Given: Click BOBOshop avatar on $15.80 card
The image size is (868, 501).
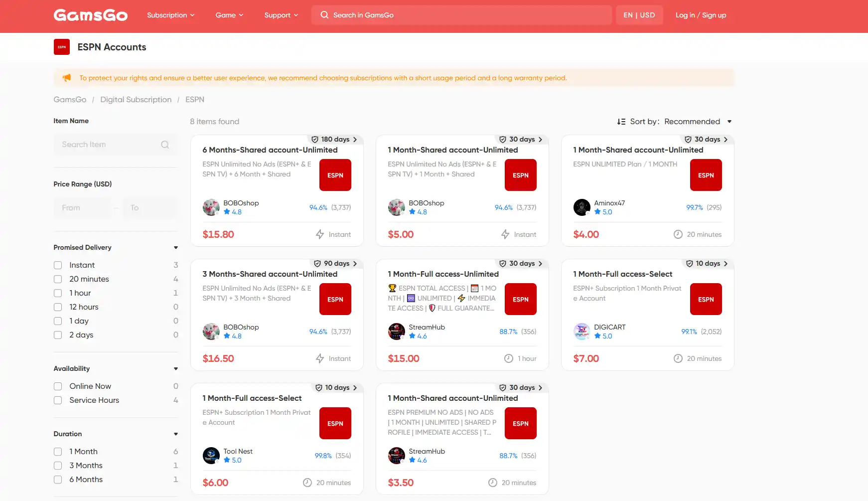Looking at the screenshot, I should click(211, 207).
